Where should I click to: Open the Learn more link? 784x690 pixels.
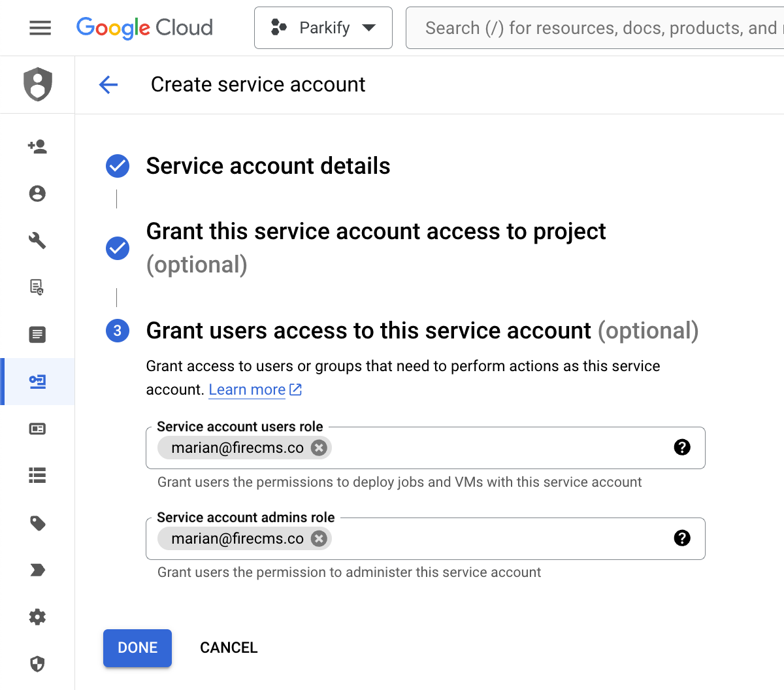[x=247, y=389]
